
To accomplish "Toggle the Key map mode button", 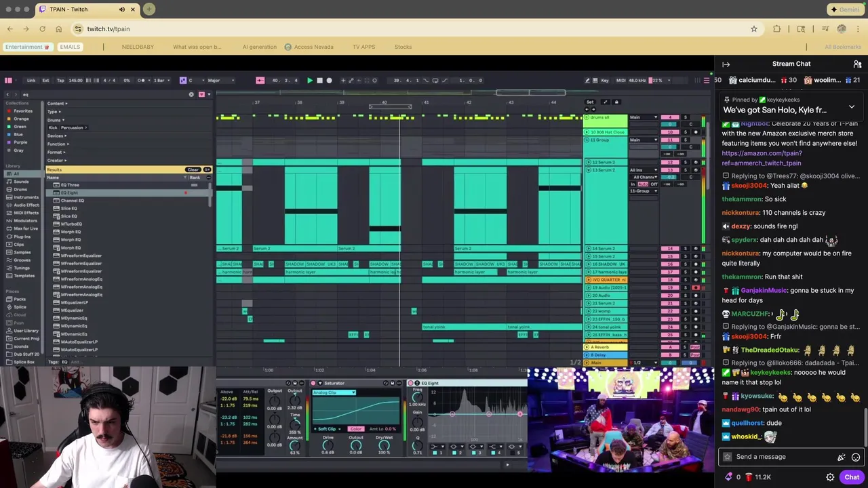I will click(x=605, y=81).
